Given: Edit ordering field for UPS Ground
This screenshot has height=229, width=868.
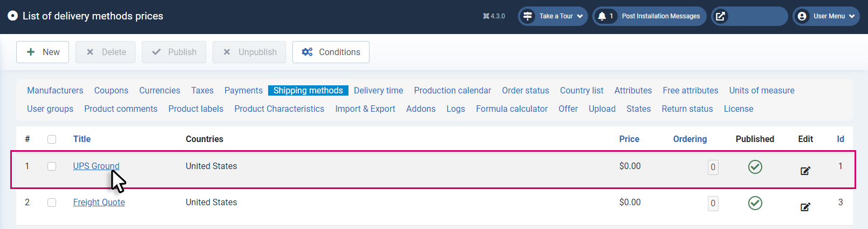Looking at the screenshot, I should 713,167.
